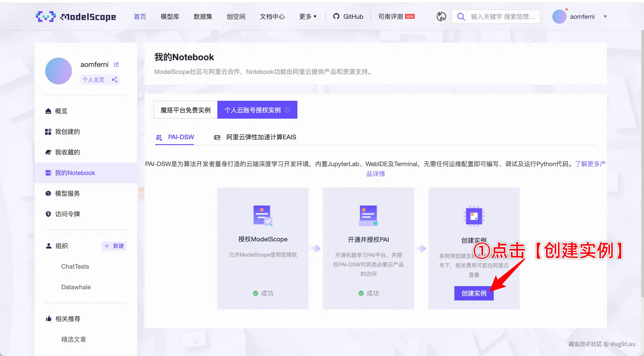Open the aomferni account dropdown arrow

(x=605, y=17)
